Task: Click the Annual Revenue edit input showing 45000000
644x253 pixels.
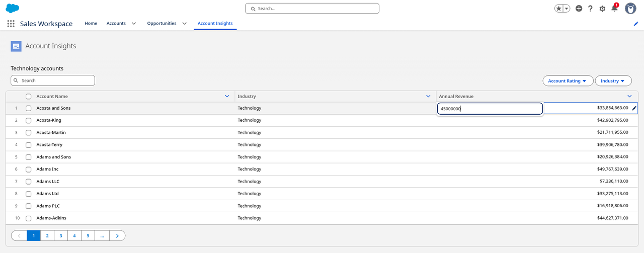Action: click(490, 109)
